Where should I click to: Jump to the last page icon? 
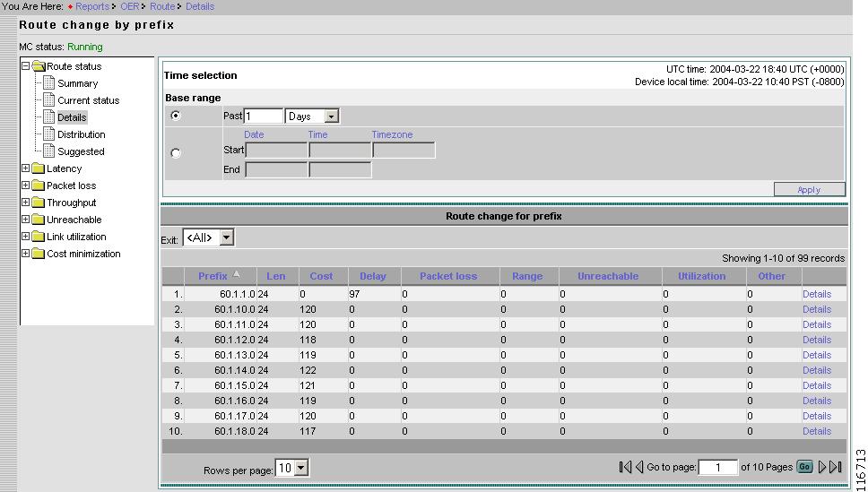click(x=836, y=467)
